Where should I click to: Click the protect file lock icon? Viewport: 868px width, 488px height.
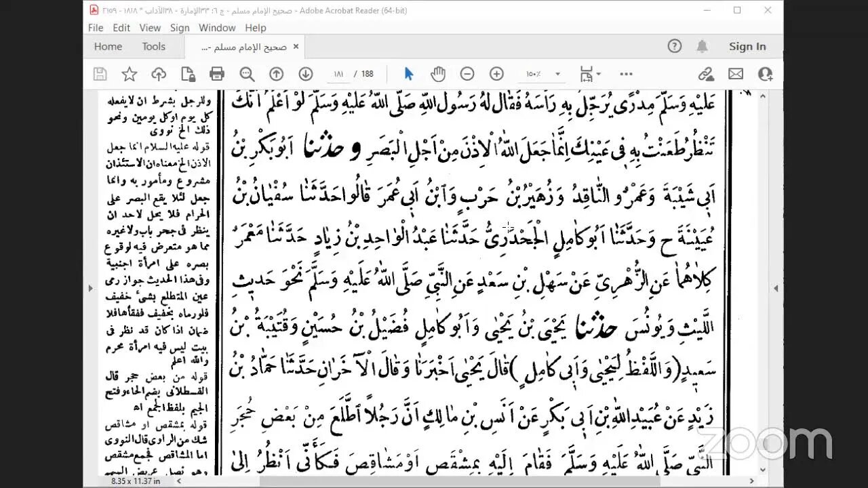(x=188, y=74)
